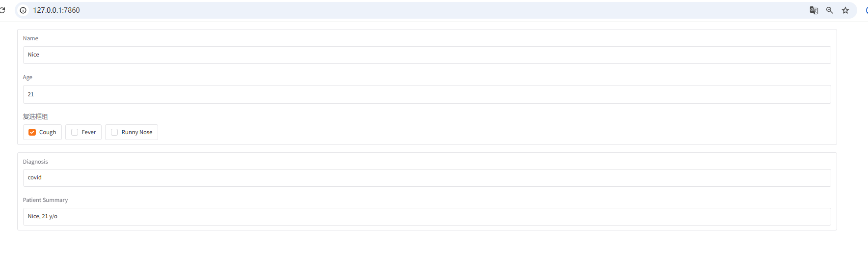This screenshot has height=257, width=868.
Task: Click the Fever option text
Action: pos(89,132)
